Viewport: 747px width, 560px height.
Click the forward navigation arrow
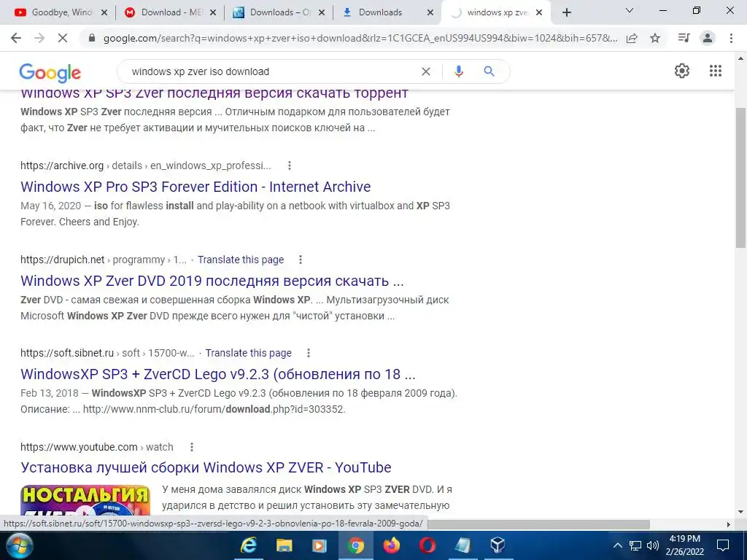[39, 38]
